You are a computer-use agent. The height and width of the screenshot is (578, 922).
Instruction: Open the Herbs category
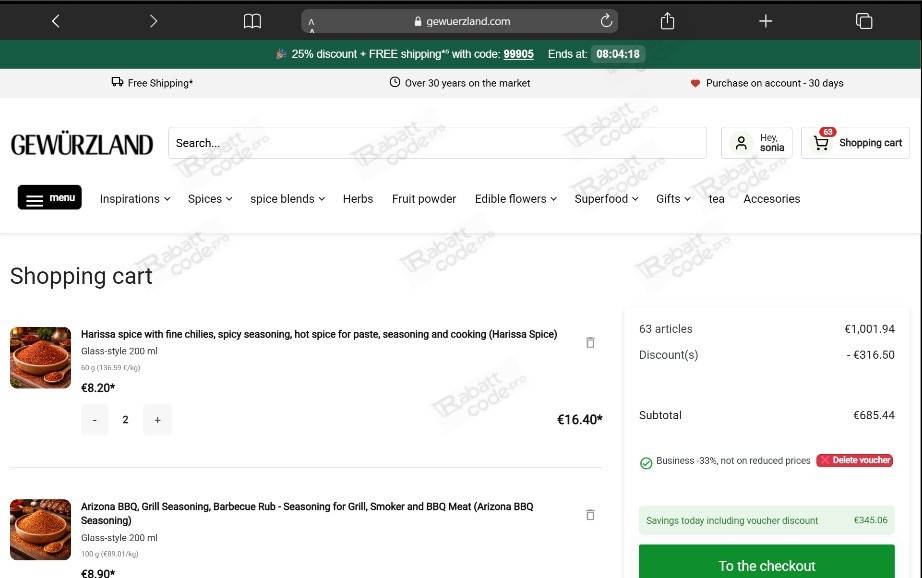[x=358, y=199]
